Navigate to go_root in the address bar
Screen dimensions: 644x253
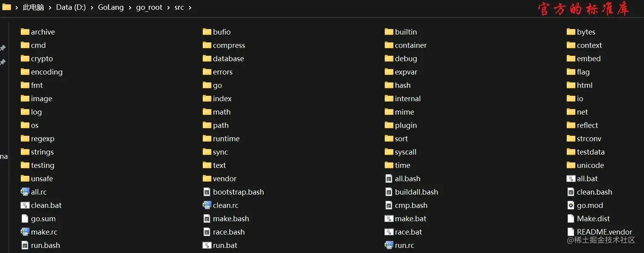click(149, 8)
